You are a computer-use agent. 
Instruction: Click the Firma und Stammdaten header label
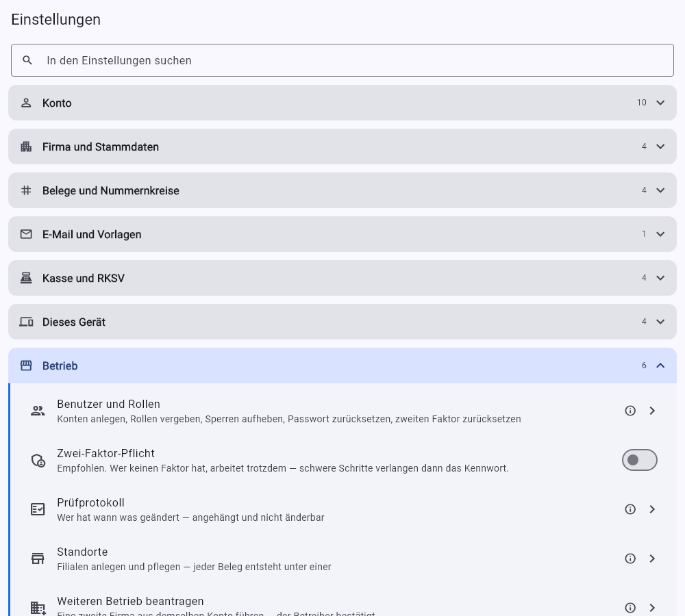click(x=101, y=146)
